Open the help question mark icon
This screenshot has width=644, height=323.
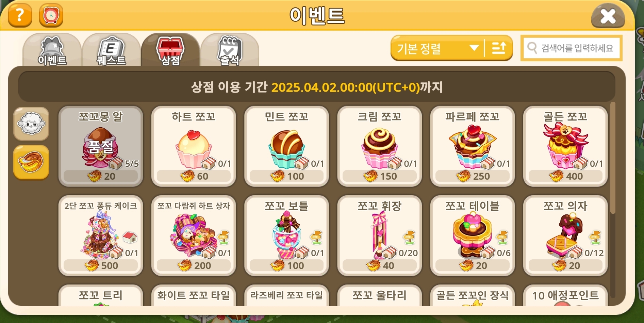tap(20, 15)
